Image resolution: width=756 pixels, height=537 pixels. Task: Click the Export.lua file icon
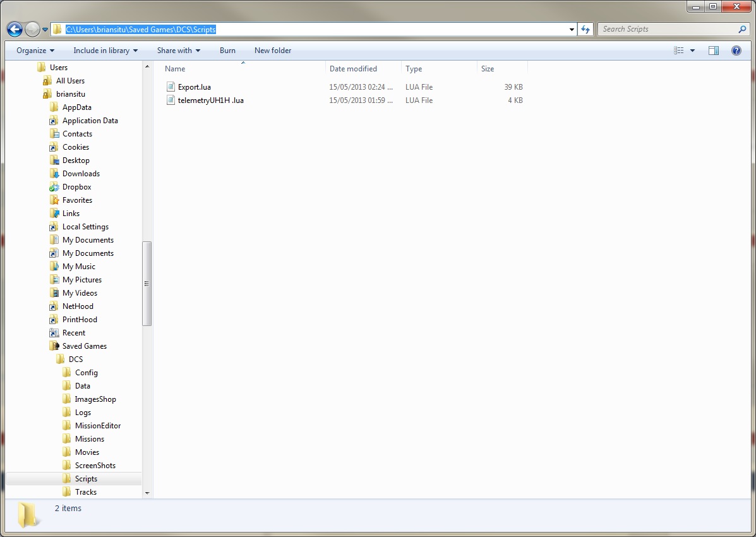tap(171, 87)
